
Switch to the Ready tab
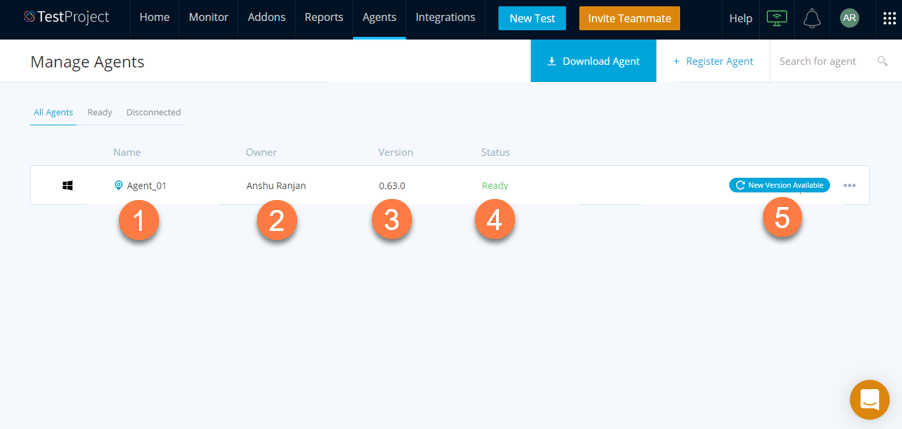click(100, 113)
